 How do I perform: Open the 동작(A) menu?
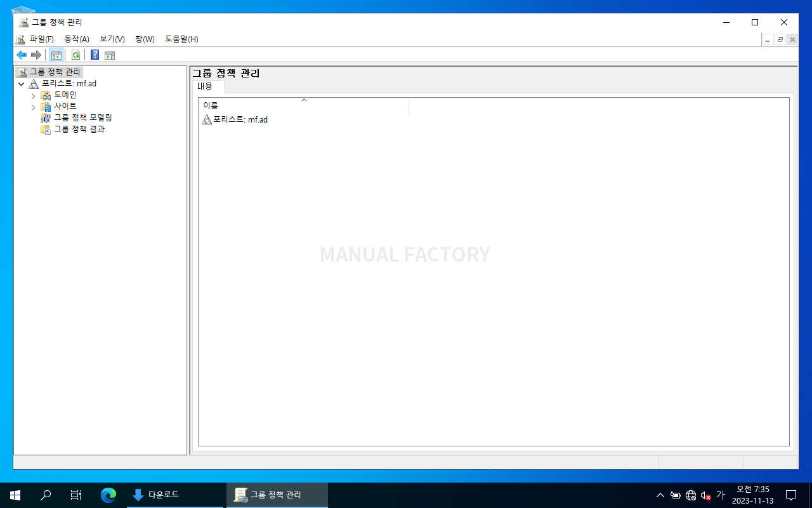coord(77,39)
